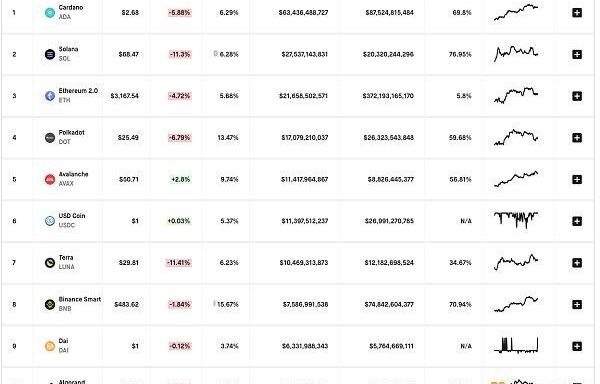Add Avalanche with its plus button
This screenshot has width=600, height=384.
pyautogui.click(x=577, y=179)
